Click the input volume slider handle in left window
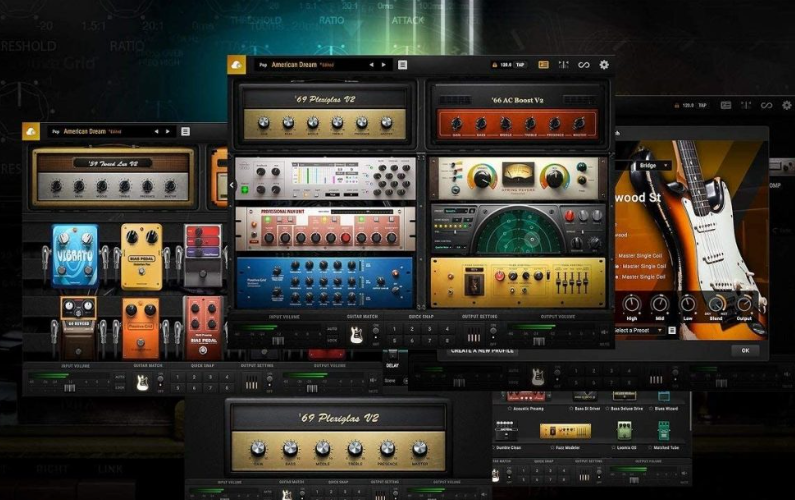This screenshot has height=500, width=795. tap(69, 388)
